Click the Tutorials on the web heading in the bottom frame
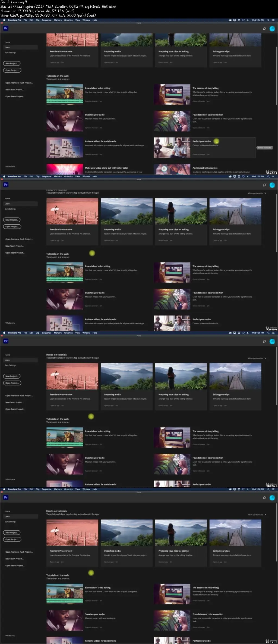 tap(57, 575)
